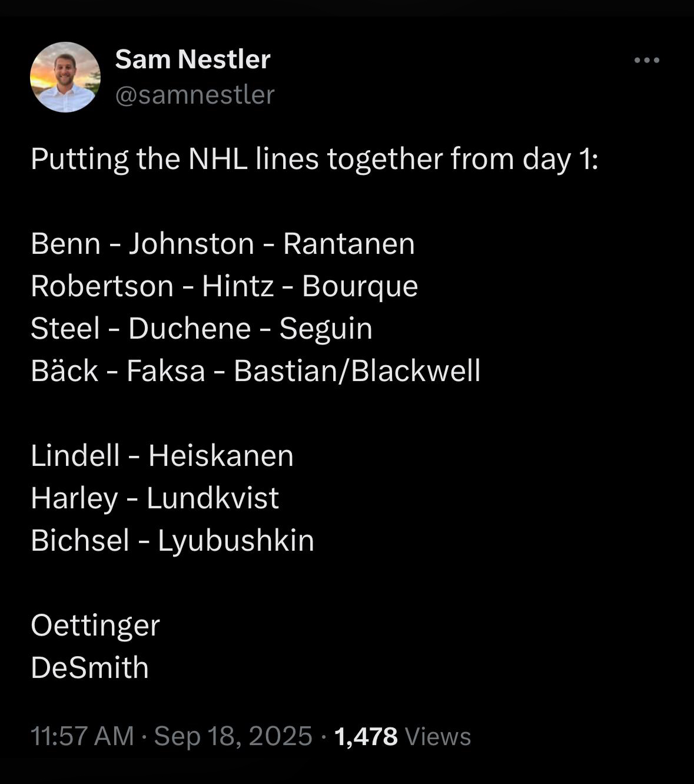
Task: Click the 11:57 AM timestamp
Action: coord(82,736)
